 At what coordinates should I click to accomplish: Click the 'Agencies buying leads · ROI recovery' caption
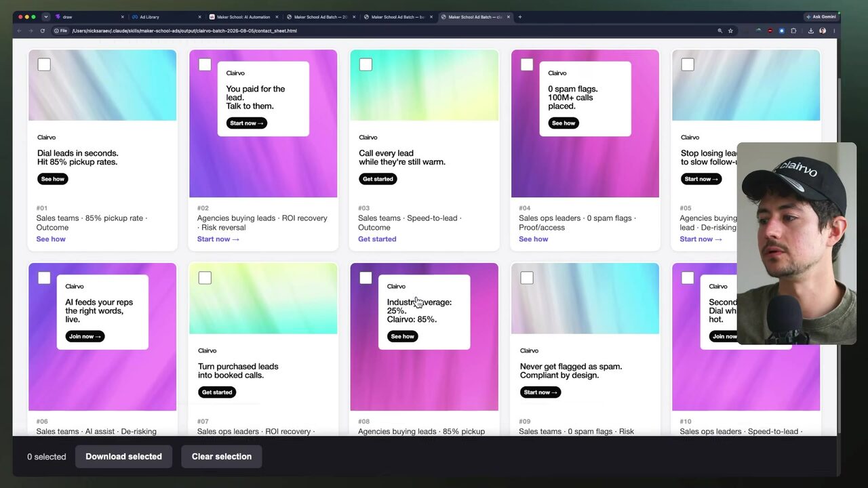[x=262, y=223]
